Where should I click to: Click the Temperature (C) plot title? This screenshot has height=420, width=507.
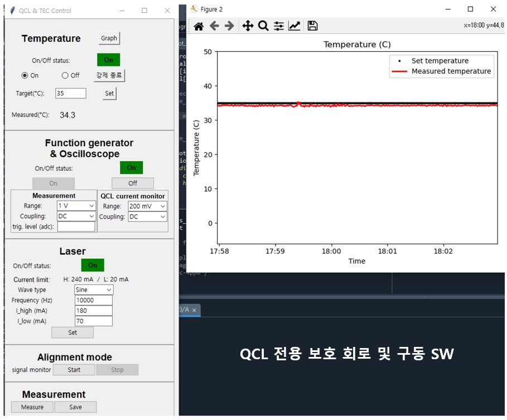pos(357,44)
